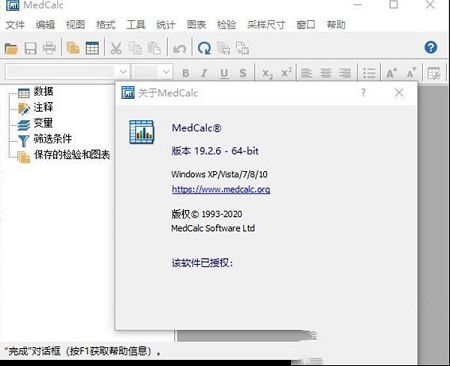Open the 编辑 menu
The width and height of the screenshot is (450, 366).
tap(45, 25)
